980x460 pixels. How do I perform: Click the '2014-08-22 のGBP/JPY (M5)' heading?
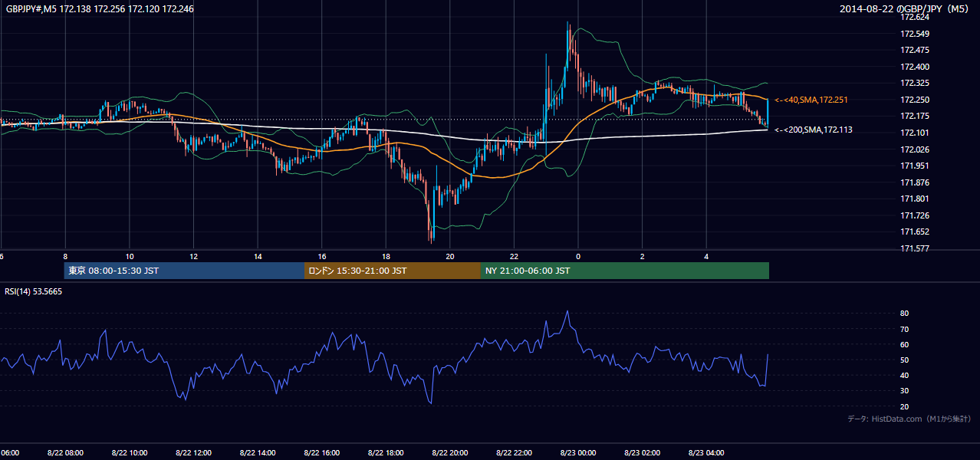pyautogui.click(x=906, y=9)
